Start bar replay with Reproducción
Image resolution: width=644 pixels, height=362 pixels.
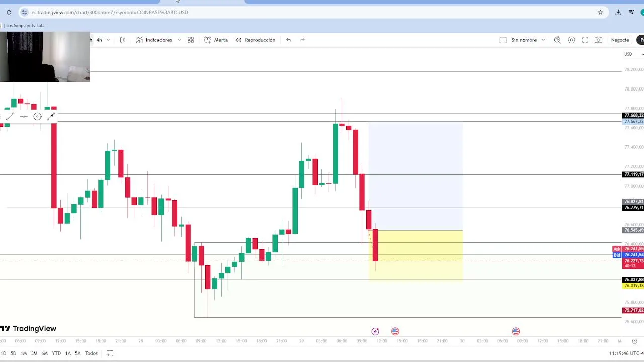coord(256,40)
